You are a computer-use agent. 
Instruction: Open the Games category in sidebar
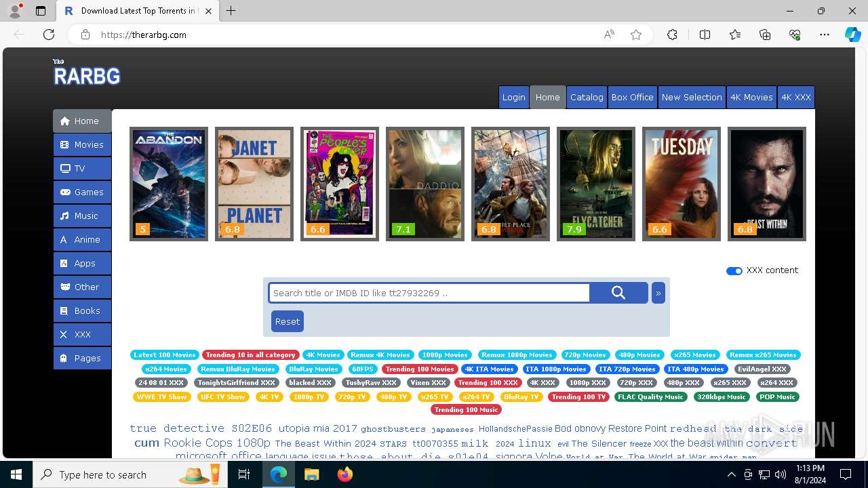82,192
